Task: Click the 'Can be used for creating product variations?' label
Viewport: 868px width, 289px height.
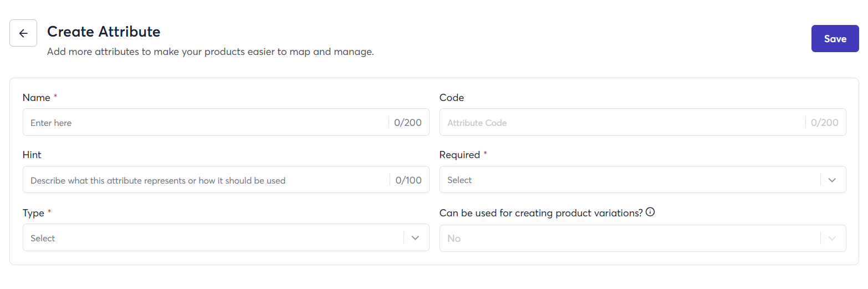Action: [541, 213]
